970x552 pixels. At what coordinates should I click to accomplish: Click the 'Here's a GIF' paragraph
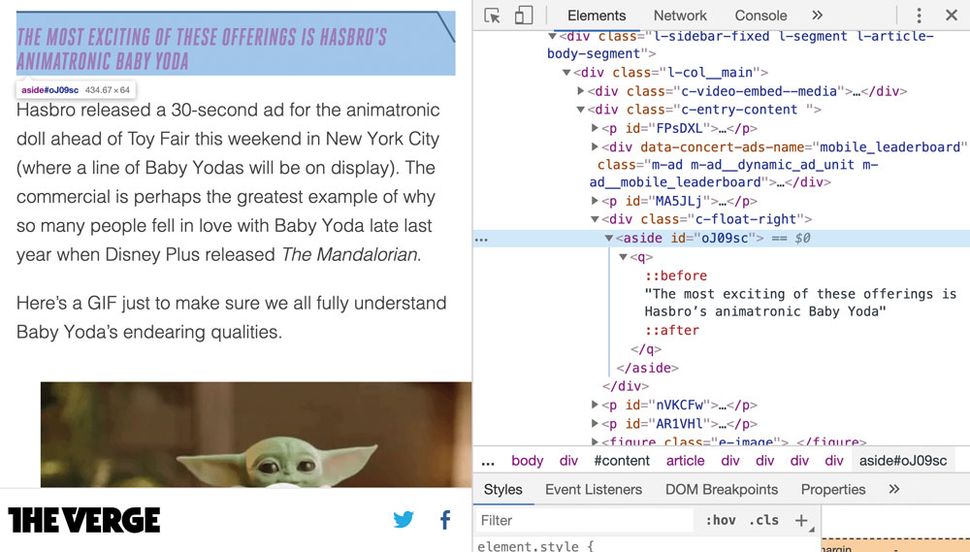(231, 317)
